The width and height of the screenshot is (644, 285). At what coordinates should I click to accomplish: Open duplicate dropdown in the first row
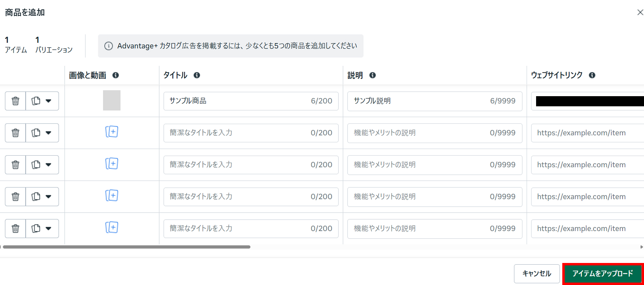click(x=49, y=101)
